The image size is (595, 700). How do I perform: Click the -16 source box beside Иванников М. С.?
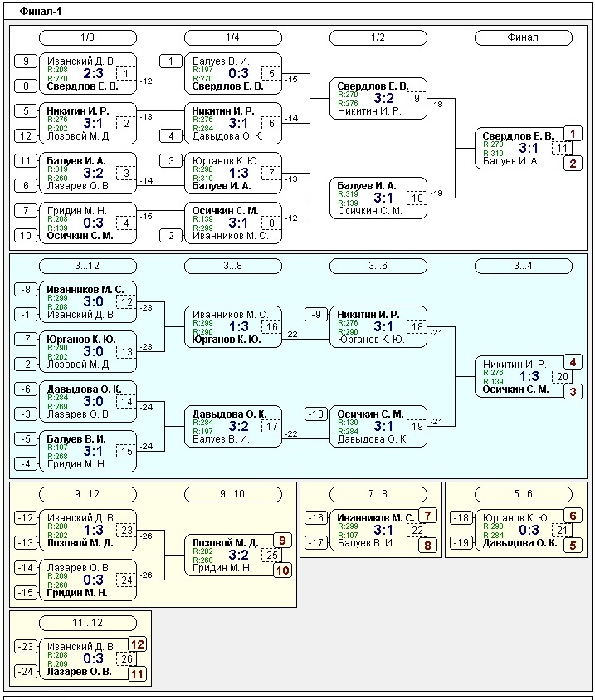[x=315, y=518]
